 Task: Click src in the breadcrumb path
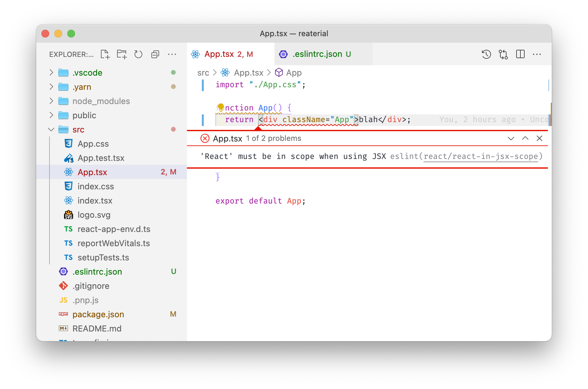pyautogui.click(x=203, y=73)
